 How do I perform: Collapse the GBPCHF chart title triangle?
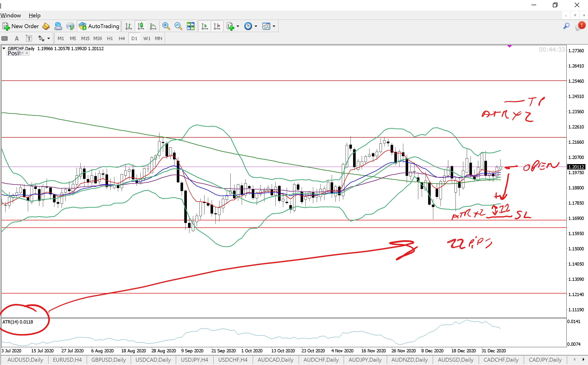[x=4, y=49]
